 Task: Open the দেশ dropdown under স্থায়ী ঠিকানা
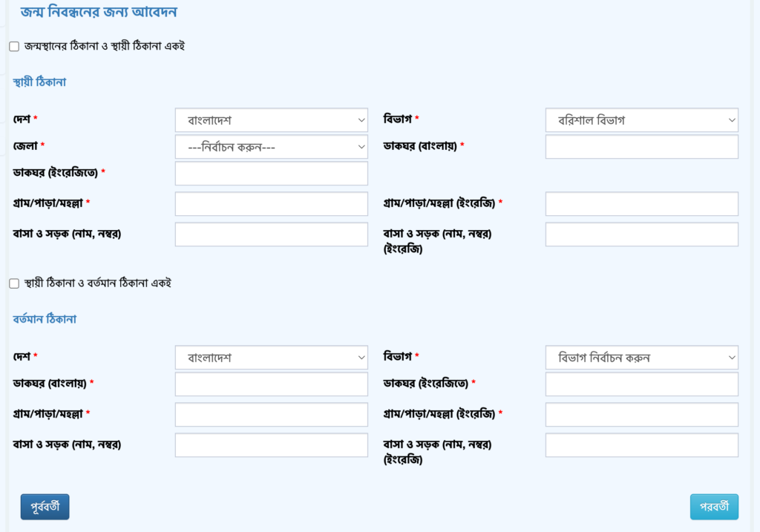[x=272, y=120]
